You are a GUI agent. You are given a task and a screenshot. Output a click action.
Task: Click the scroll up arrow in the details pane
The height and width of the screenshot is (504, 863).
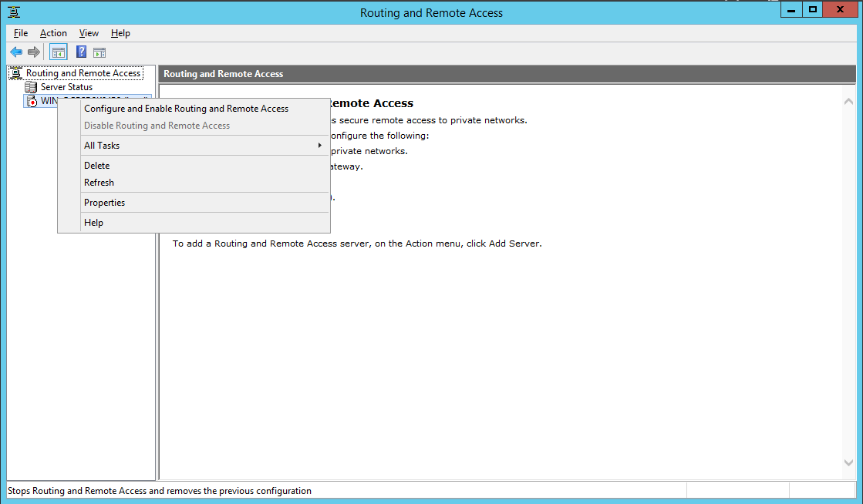pyautogui.click(x=848, y=101)
